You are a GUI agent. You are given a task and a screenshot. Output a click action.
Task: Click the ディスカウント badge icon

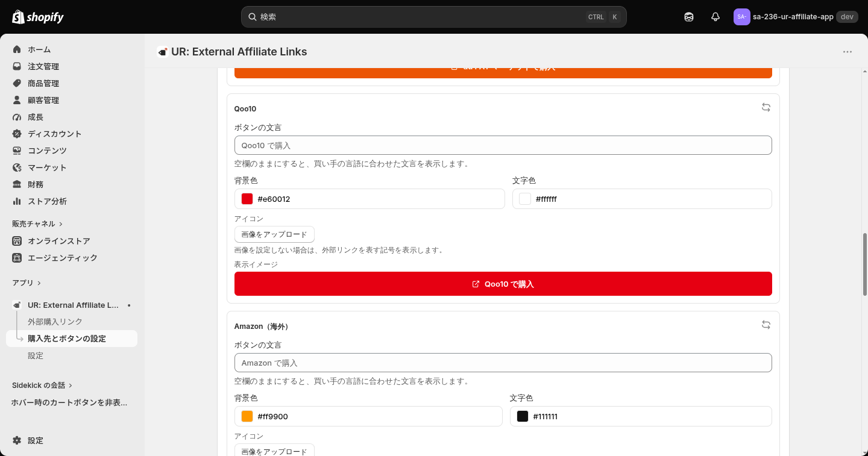[17, 134]
